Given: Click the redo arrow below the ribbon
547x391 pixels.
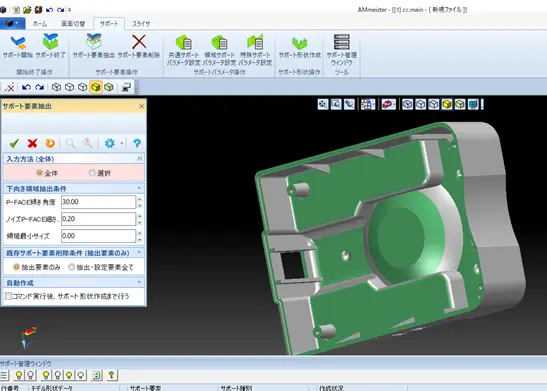Looking at the screenshot, I should [x=39, y=87].
